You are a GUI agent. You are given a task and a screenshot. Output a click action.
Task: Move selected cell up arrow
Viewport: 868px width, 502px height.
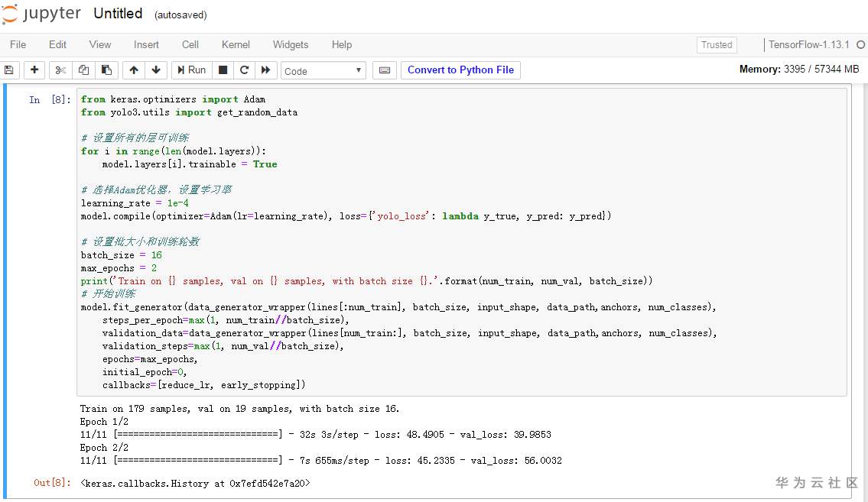[134, 70]
